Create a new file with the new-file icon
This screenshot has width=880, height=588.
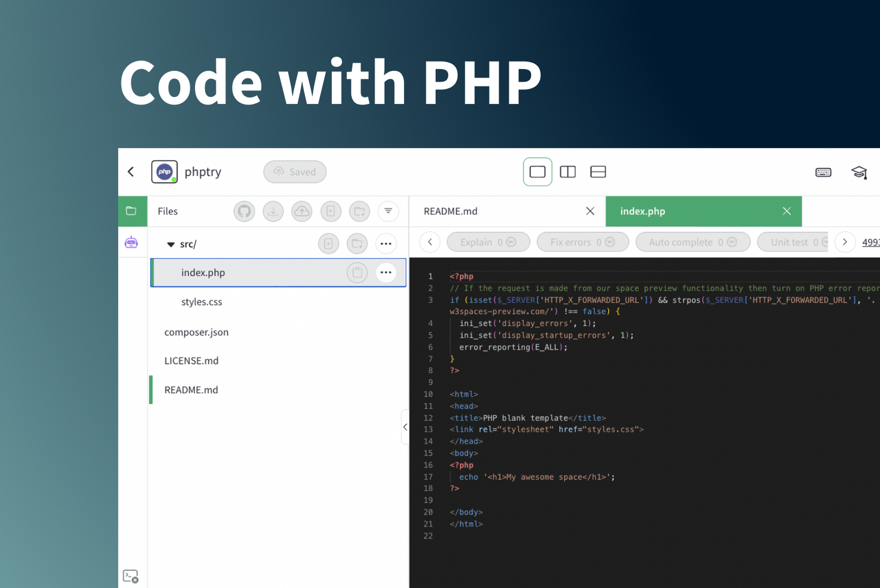pyautogui.click(x=331, y=211)
